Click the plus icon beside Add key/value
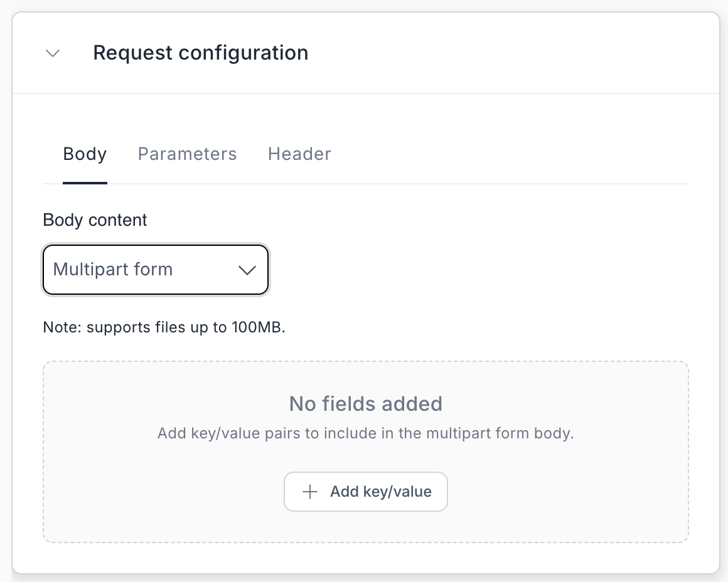The width and height of the screenshot is (728, 582). 310,492
